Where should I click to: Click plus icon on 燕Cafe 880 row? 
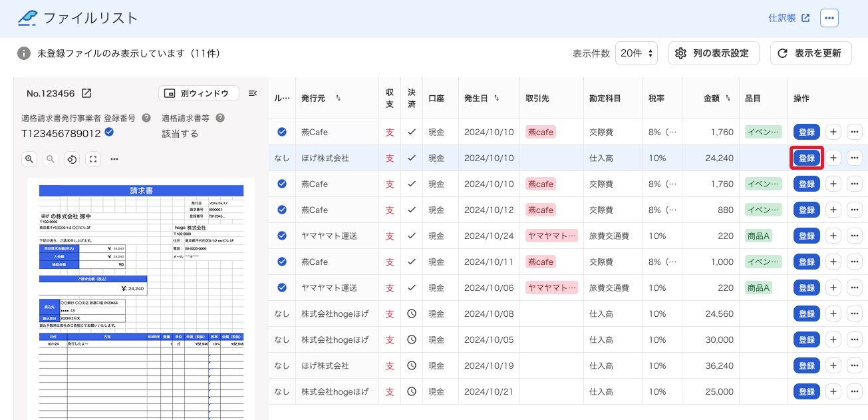tap(833, 210)
